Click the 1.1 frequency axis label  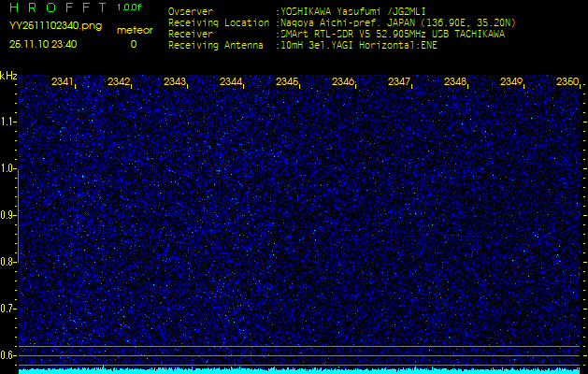pyautogui.click(x=8, y=122)
